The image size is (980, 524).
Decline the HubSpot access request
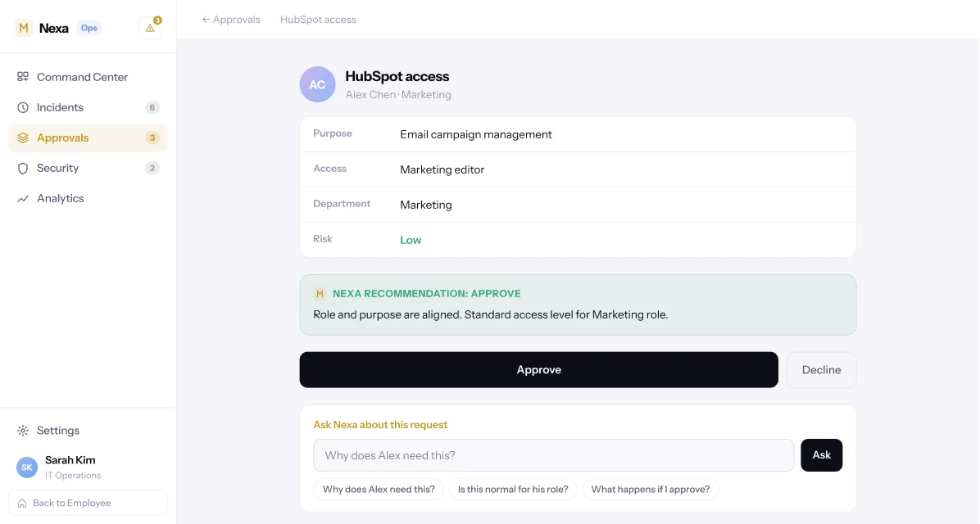(x=821, y=370)
